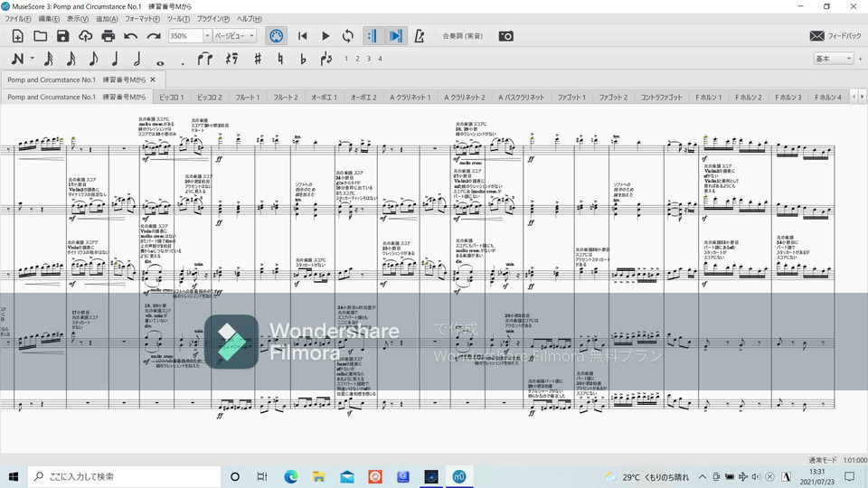Screen dimensions: 868x488
Task: Switch to コントラファゴット part tab
Action: click(662, 97)
